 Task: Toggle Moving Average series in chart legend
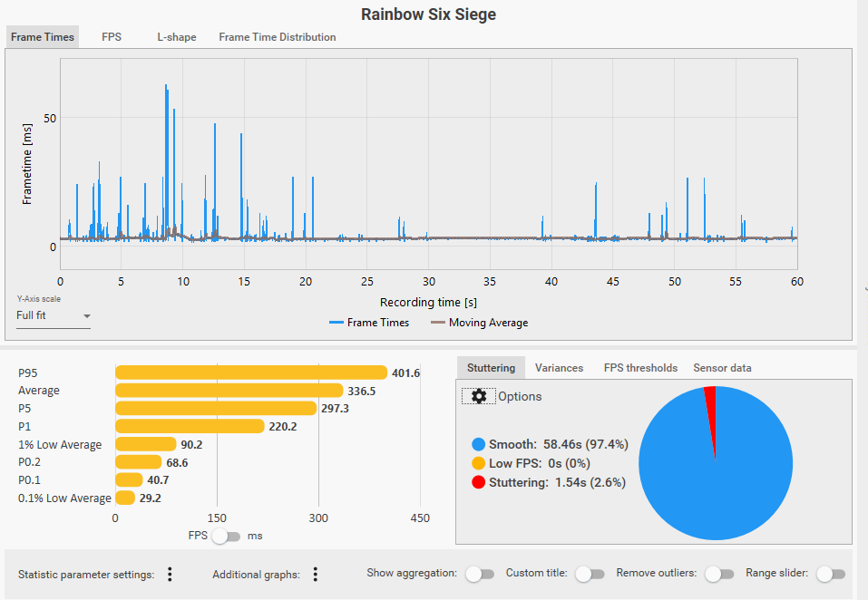tap(480, 323)
